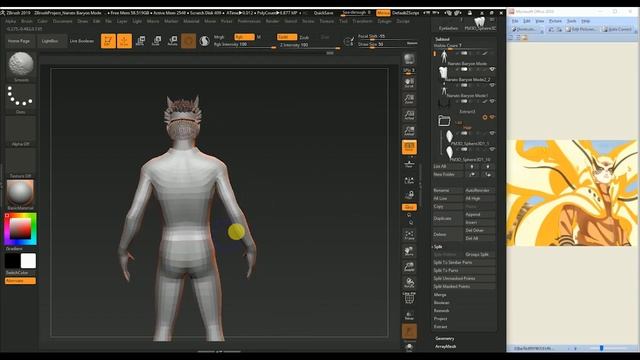Toggle the L.Sym local symmetry icon
The image size is (640, 360).
tap(409, 180)
